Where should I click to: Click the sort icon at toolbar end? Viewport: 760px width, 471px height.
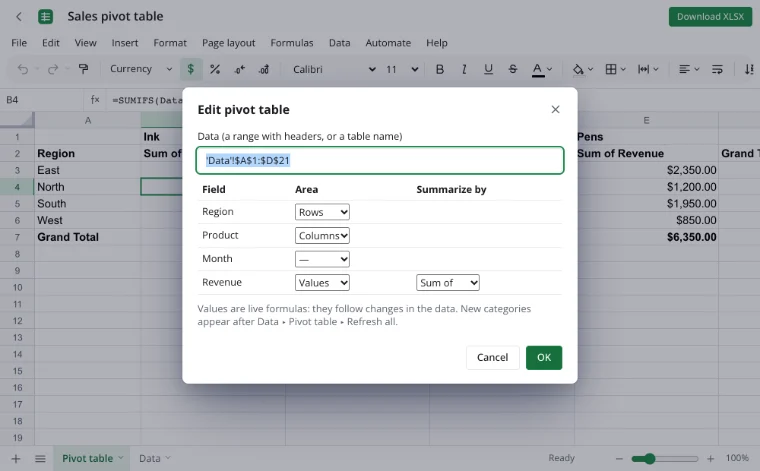749,69
